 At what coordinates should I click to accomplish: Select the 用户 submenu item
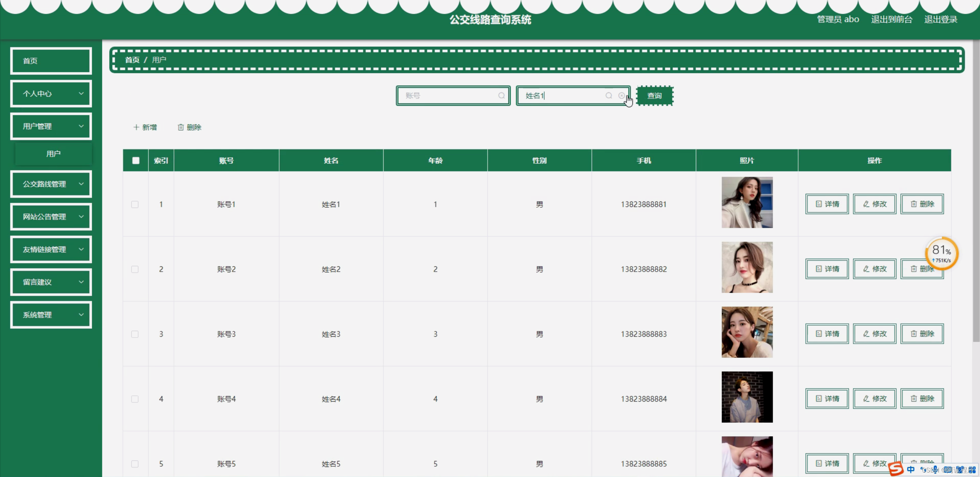[53, 154]
